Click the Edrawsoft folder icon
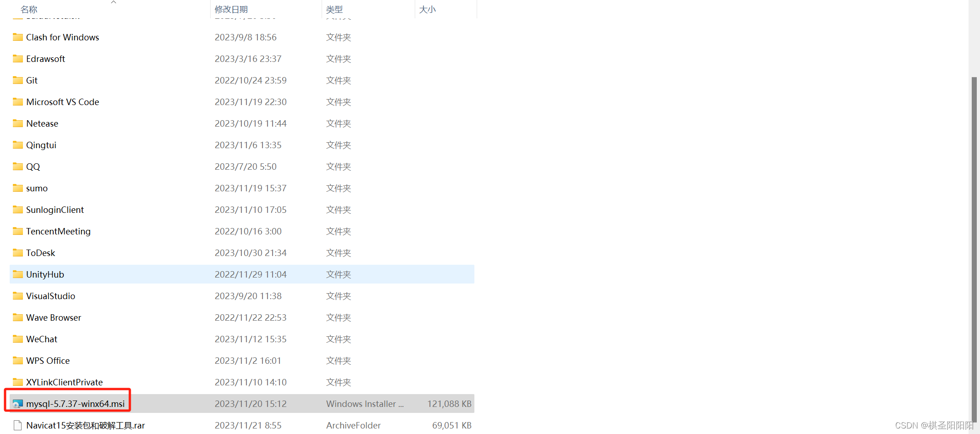The height and width of the screenshot is (434, 980). coord(18,59)
